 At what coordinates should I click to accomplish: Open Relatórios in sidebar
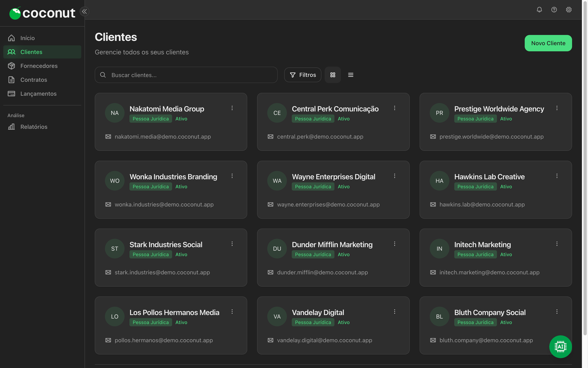[42, 127]
